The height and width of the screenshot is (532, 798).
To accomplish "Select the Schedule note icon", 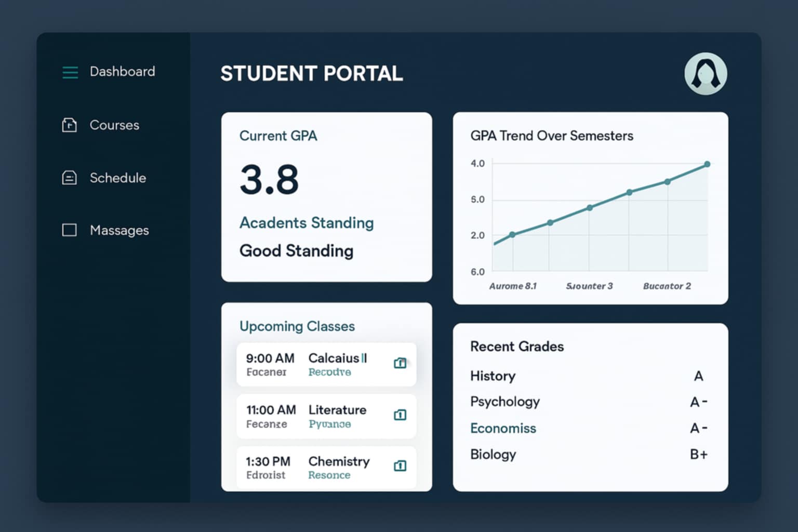I will 69,178.
